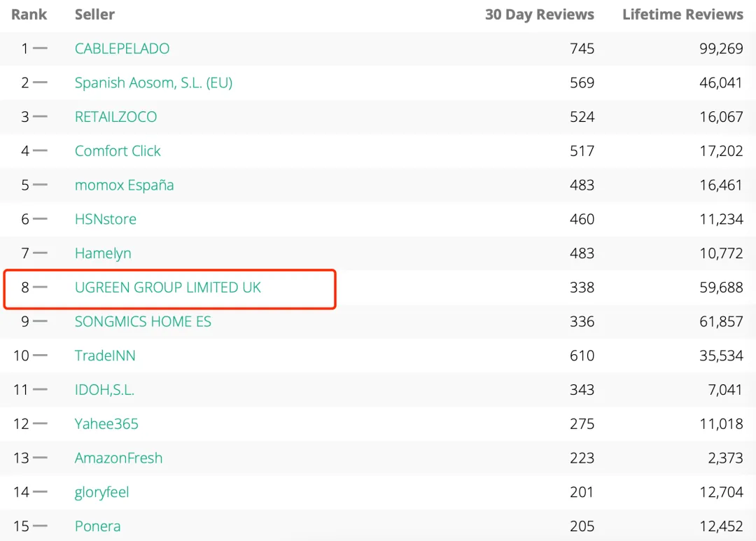Go to the gloryfeel seller page
756x541 pixels.
[101, 492]
